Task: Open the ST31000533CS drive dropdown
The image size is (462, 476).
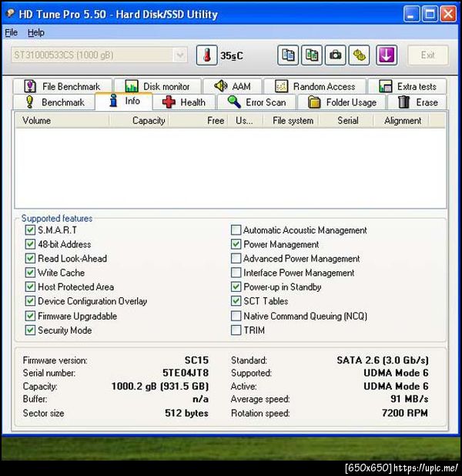Action: click(x=99, y=55)
